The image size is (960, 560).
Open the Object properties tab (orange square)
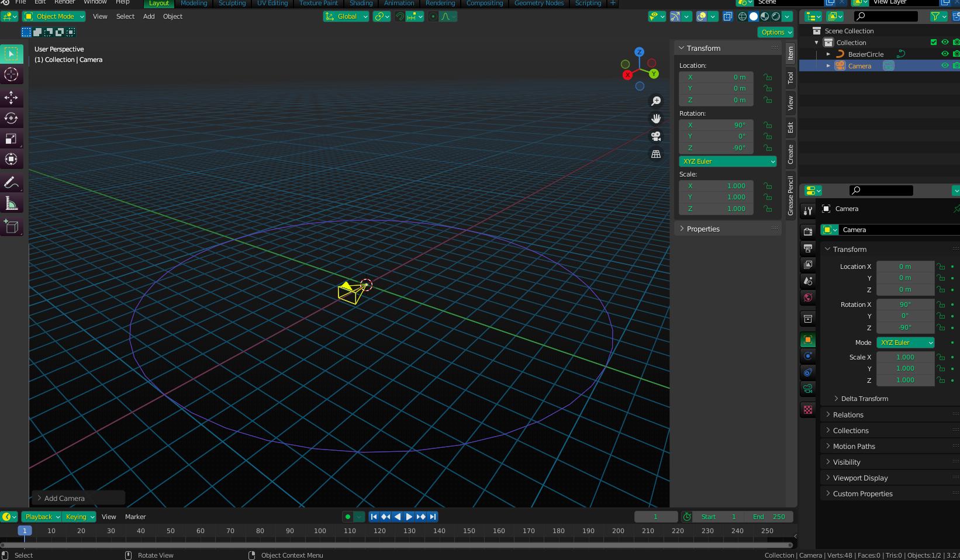click(x=808, y=340)
